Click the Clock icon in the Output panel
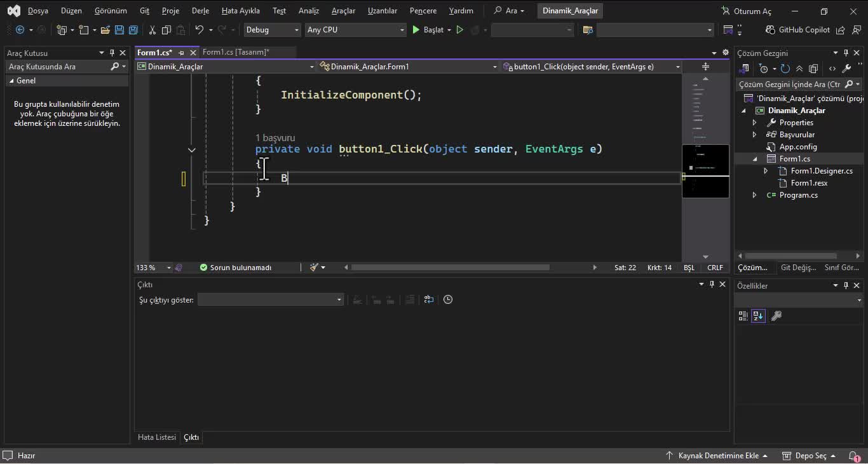 pyautogui.click(x=448, y=299)
